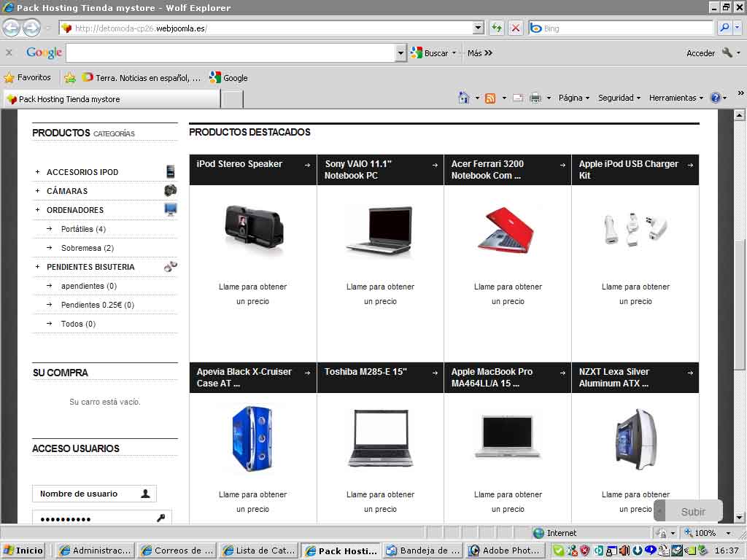Click the Google toolbar wrench settings icon
747x560 pixels.
coord(727,52)
